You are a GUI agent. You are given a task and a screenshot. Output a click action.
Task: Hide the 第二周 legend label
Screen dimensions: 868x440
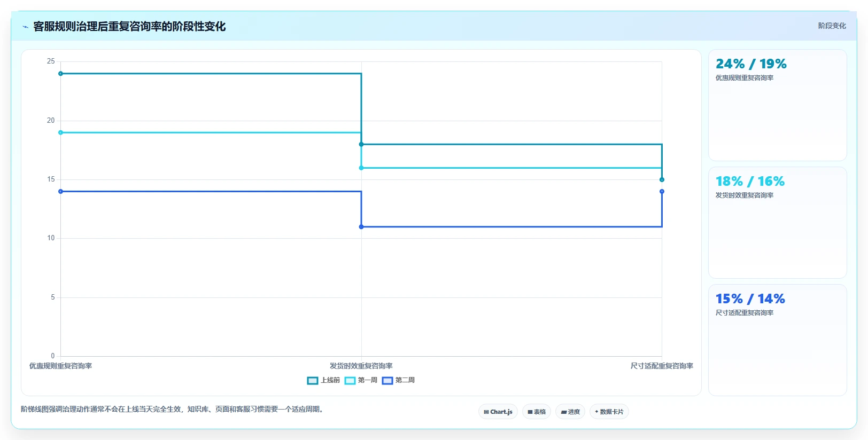pyautogui.click(x=405, y=380)
